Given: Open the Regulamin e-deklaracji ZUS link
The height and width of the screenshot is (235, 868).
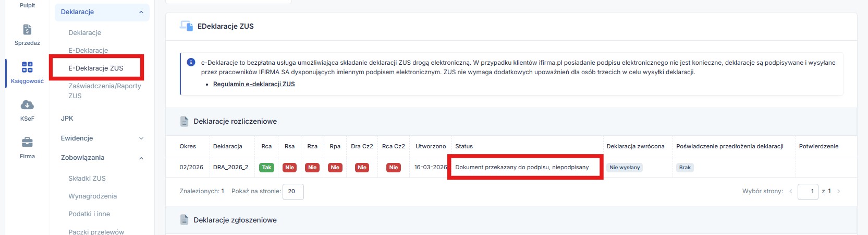Looking at the screenshot, I should [254, 84].
